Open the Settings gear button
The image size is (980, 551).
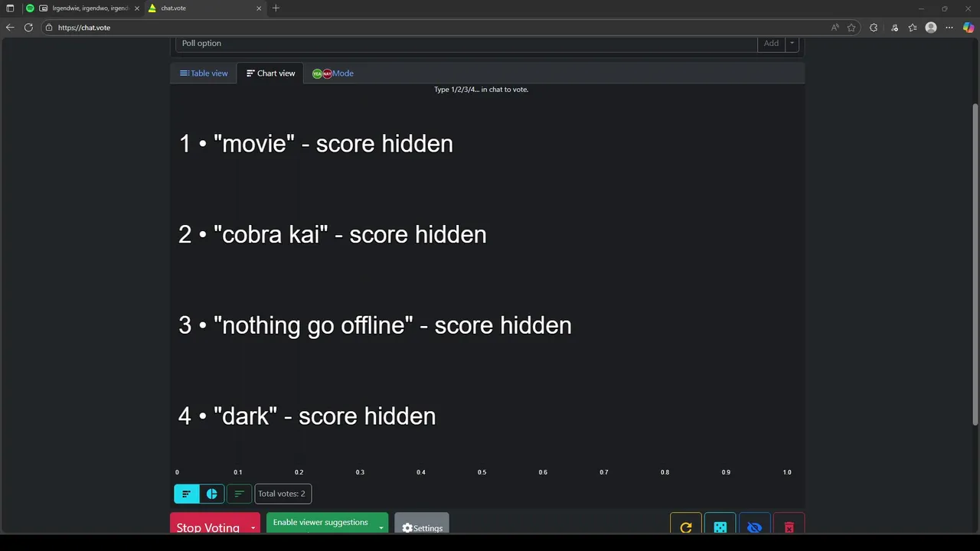tap(422, 527)
